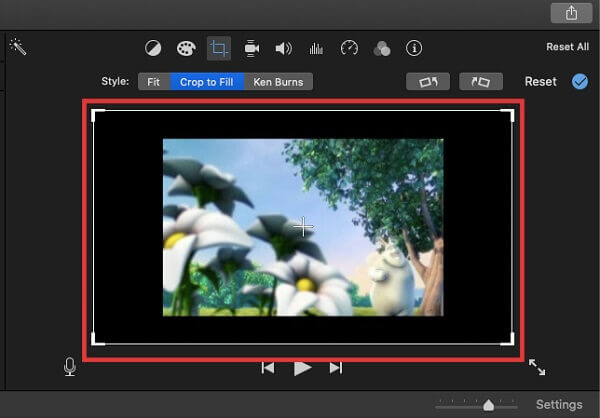Open the volume adjustment tool
The height and width of the screenshot is (418, 600).
point(284,49)
